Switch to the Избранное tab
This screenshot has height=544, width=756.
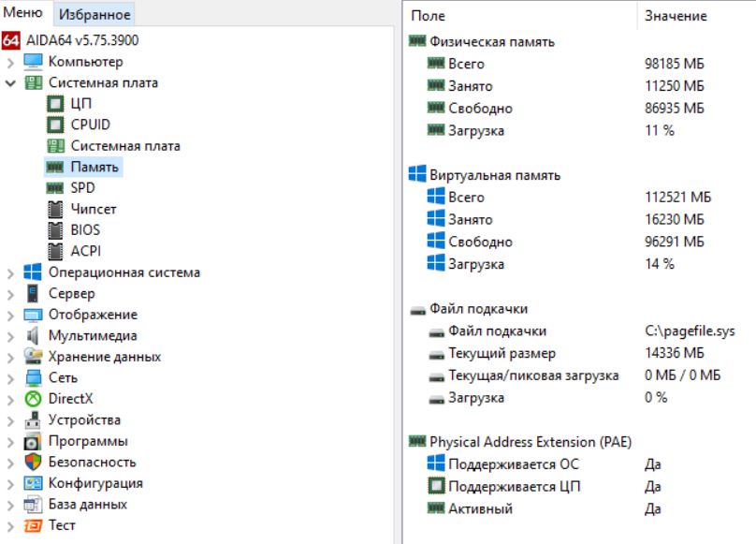coord(94,14)
